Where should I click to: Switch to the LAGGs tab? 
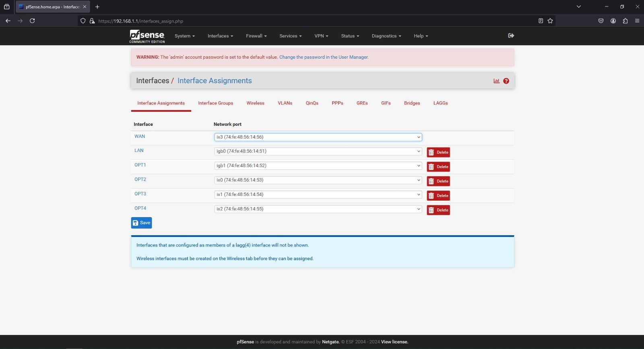pos(441,103)
